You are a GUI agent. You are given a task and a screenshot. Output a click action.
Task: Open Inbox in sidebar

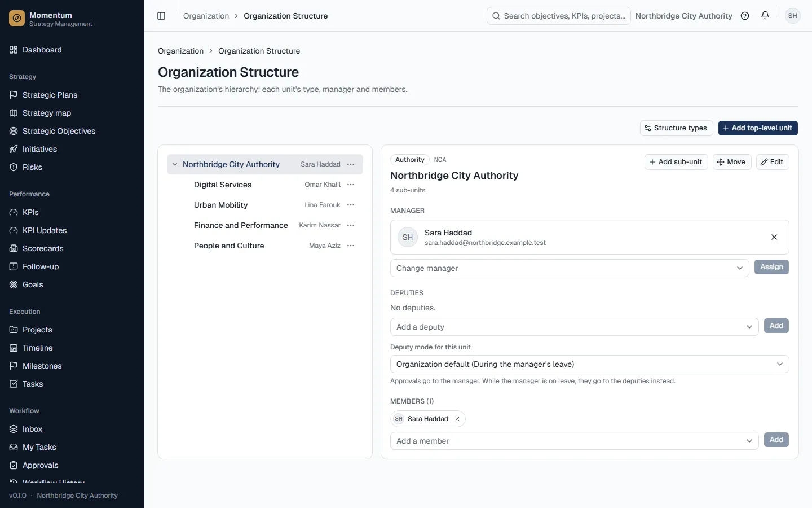click(72, 429)
